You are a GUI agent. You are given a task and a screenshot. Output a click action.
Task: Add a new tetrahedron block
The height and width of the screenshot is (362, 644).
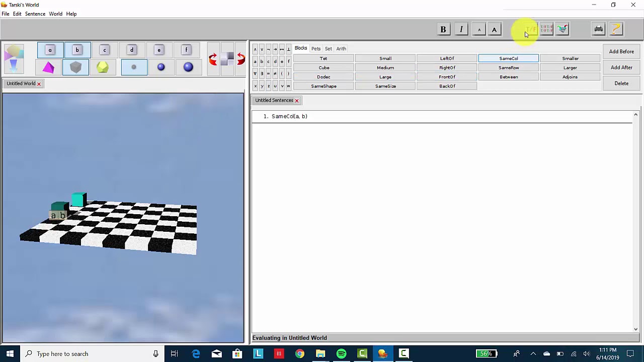(49, 67)
